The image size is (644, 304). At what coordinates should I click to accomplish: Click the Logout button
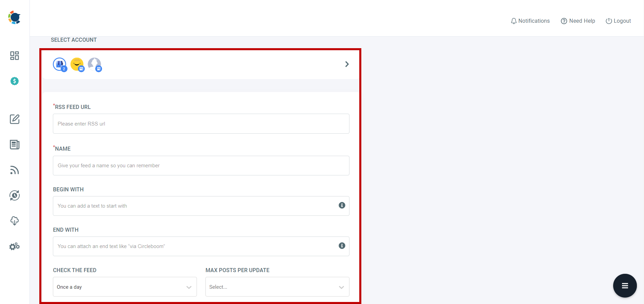(618, 21)
